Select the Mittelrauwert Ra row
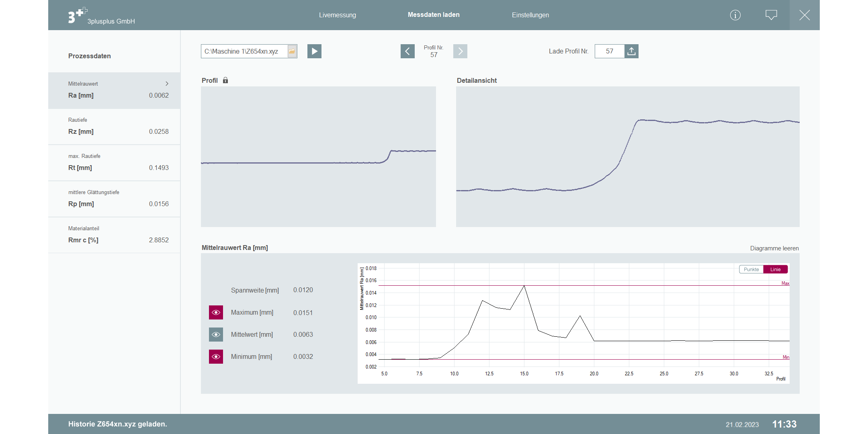The width and height of the screenshot is (868, 434). pyautogui.click(x=114, y=90)
